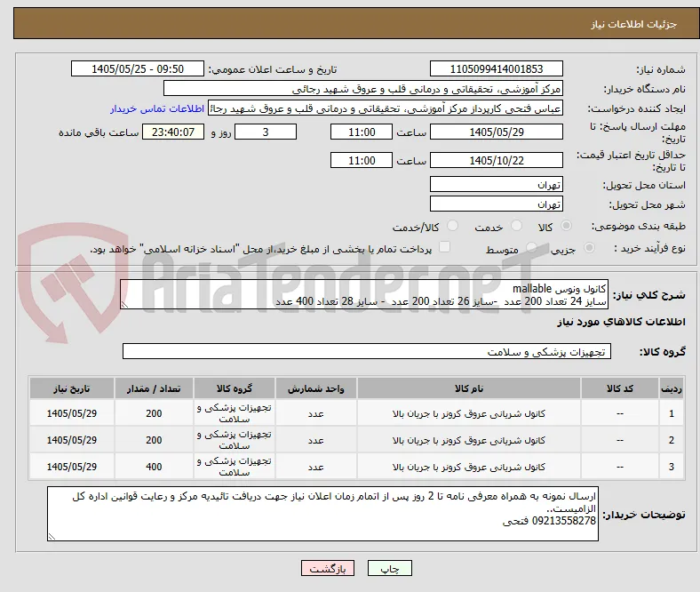The width and height of the screenshot is (700, 592).
Task: Click the نام کالا column header
Action: pos(469,388)
